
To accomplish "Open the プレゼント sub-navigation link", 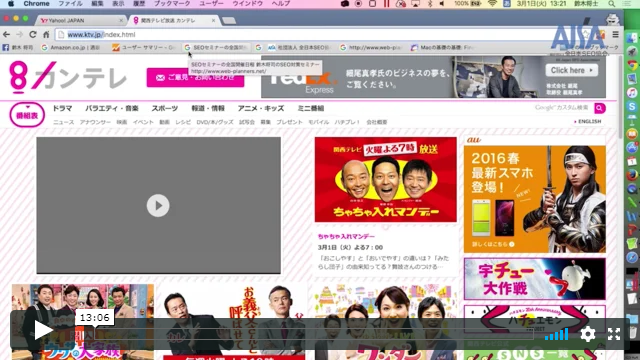I will click(289, 122).
